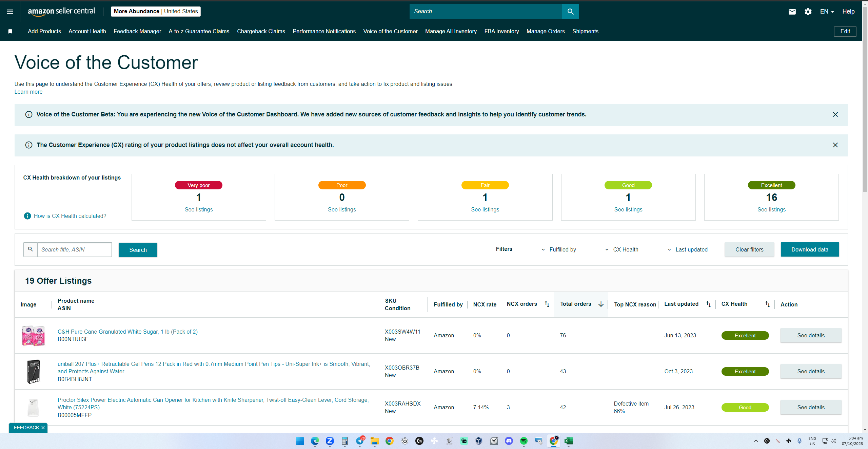Click the Learn more link

pos(28,92)
